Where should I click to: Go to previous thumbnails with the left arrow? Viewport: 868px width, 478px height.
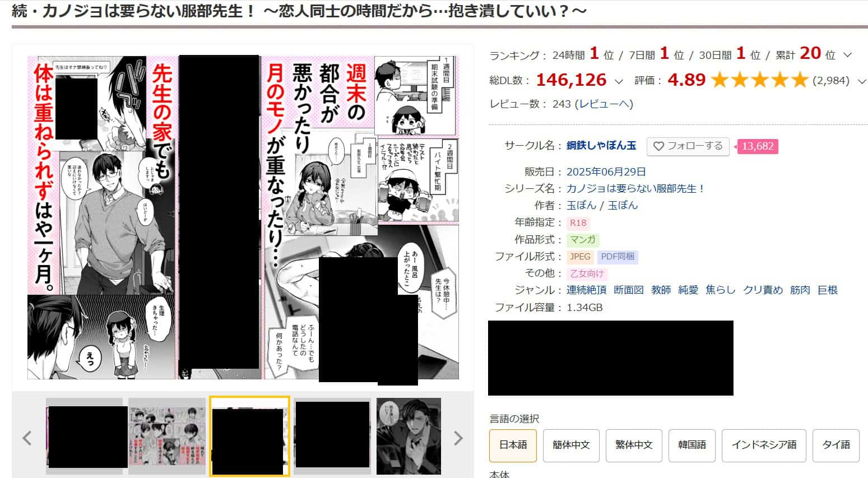click(x=27, y=438)
